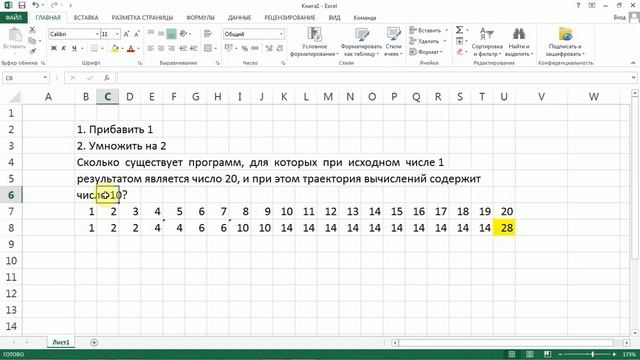The height and width of the screenshot is (360, 640).
Task: Switch to РАЗМЕТКА СТРАНИЦЫ tab
Action: (142, 18)
